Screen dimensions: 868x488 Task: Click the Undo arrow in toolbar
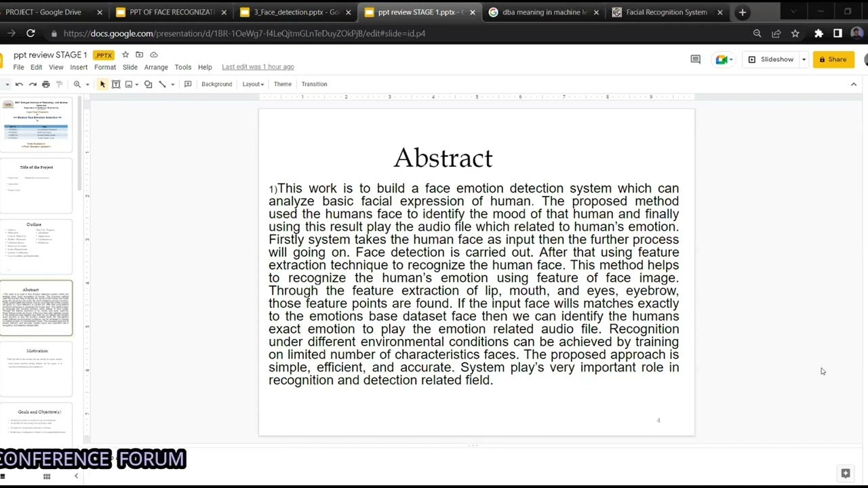pyautogui.click(x=19, y=84)
